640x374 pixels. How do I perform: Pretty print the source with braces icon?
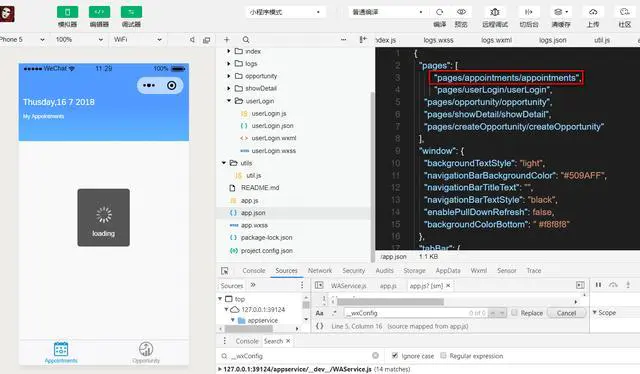coord(320,326)
